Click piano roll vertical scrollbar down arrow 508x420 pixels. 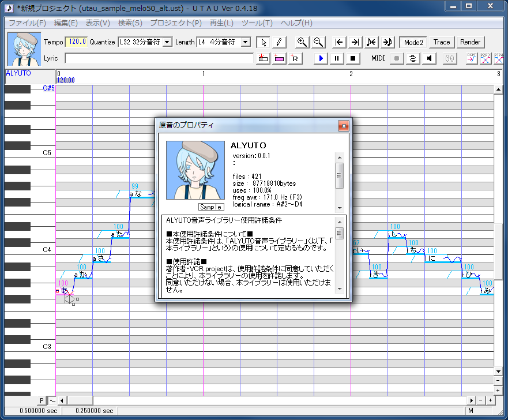click(x=498, y=372)
